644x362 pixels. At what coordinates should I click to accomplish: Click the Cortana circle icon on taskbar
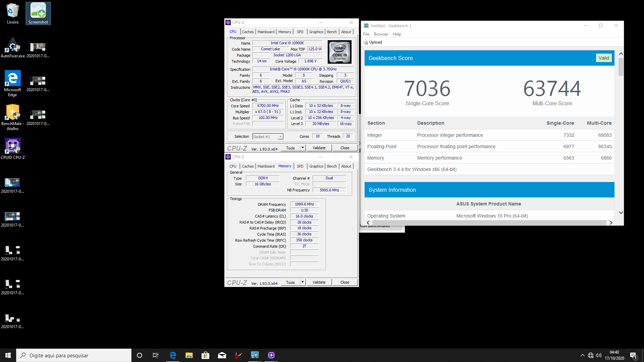[x=140, y=355]
